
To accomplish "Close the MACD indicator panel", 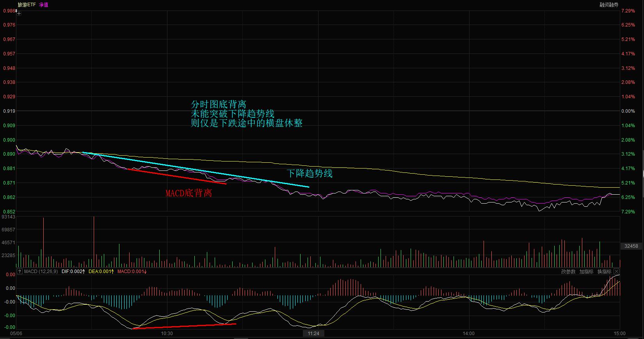I will 616,272.
